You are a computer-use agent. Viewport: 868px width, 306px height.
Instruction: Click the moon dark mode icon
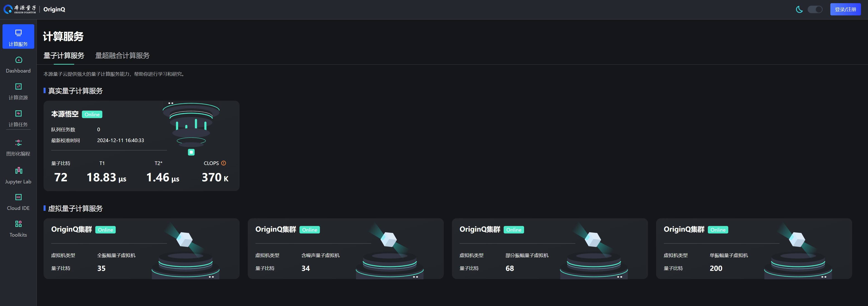click(x=799, y=10)
